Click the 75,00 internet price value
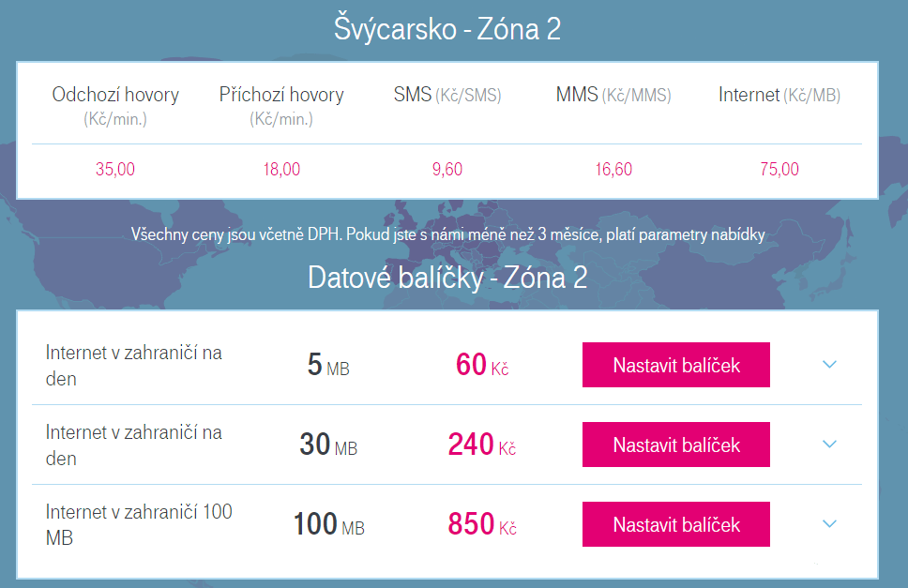This screenshot has height=588, width=908. pos(779,169)
